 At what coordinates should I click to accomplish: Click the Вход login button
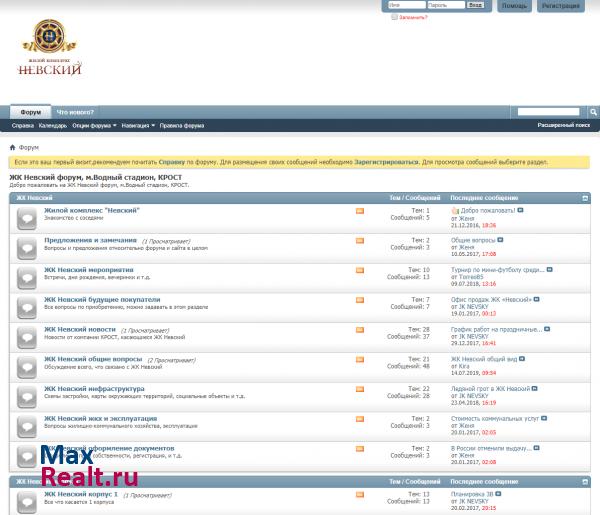(475, 5)
